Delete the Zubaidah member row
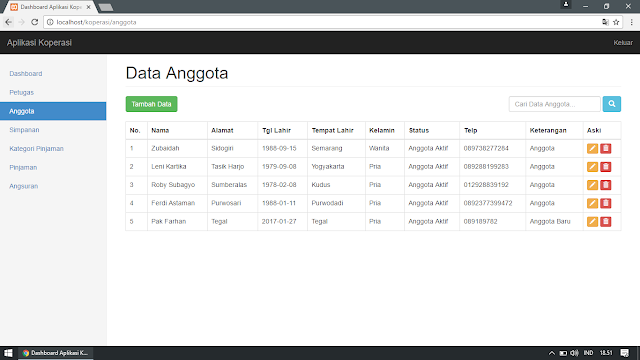 (x=606, y=149)
